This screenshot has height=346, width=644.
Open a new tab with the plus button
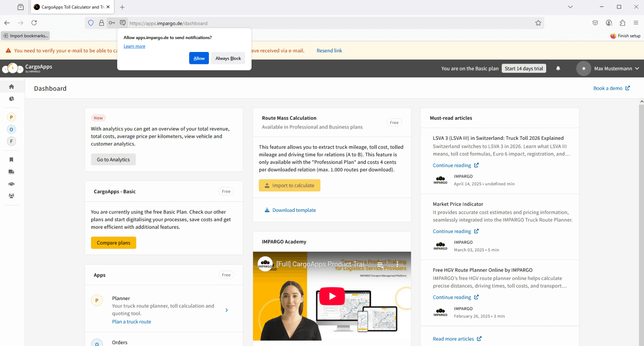coord(122,7)
